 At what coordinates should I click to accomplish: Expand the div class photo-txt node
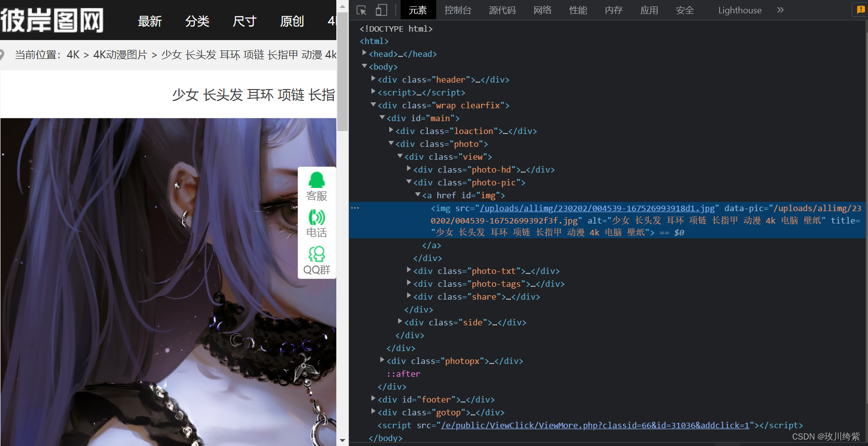pyautogui.click(x=409, y=270)
